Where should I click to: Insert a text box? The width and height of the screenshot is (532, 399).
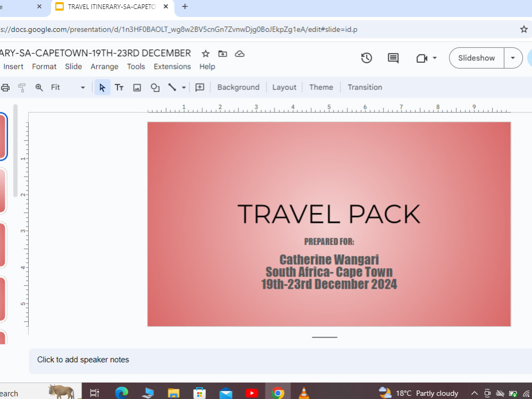(x=119, y=88)
